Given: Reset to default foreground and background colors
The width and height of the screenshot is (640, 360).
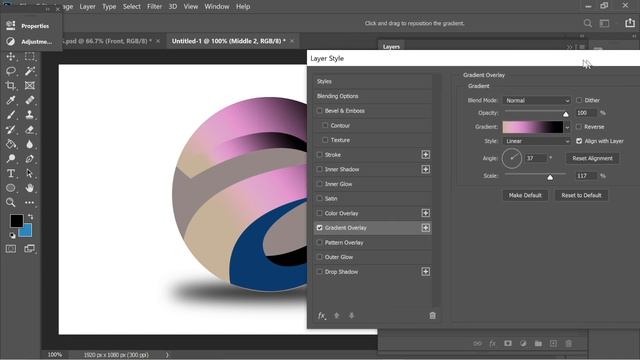Looking at the screenshot, I should coord(12,236).
